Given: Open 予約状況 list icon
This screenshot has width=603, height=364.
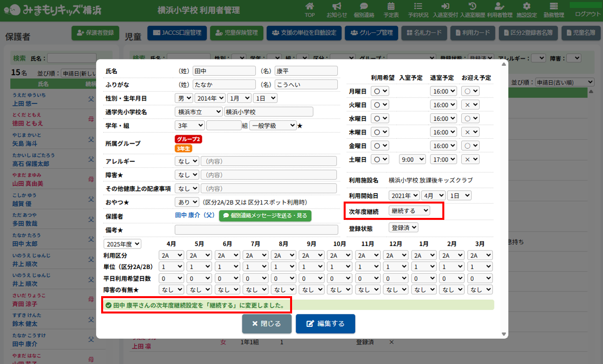Looking at the screenshot, I should pos(418,6).
